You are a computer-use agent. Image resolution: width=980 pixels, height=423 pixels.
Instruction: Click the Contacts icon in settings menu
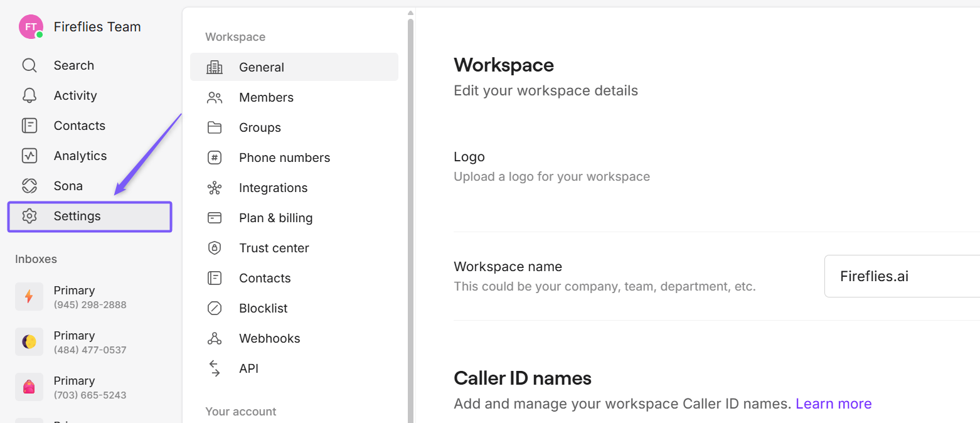pos(215,278)
